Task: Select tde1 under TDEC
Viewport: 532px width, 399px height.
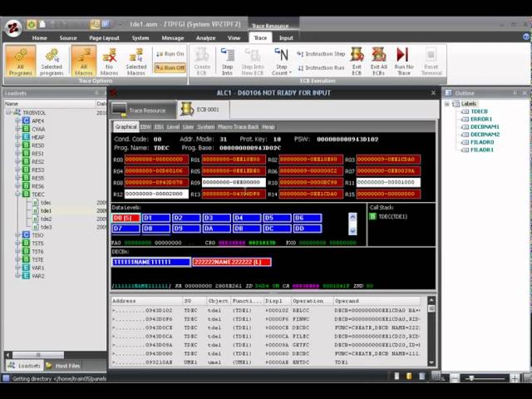Action: point(47,210)
